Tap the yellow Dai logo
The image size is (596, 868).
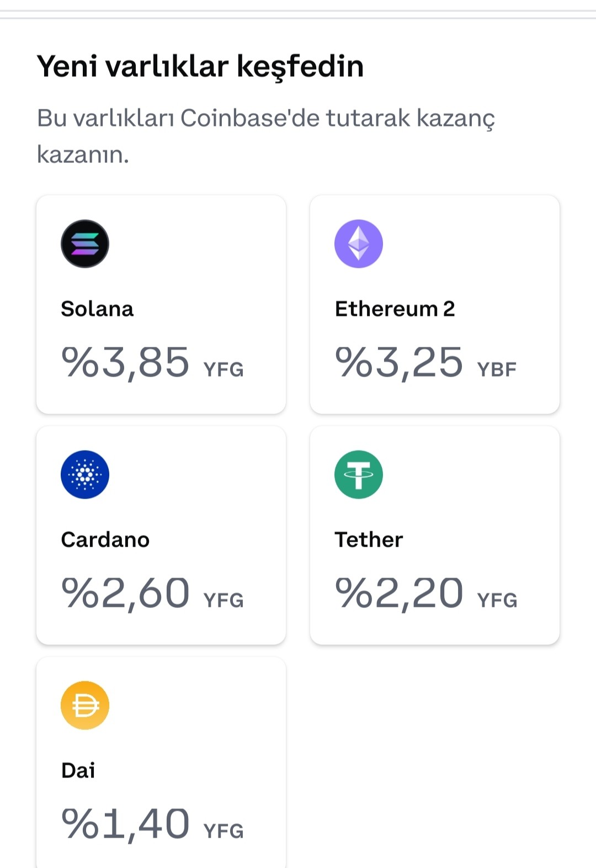pyautogui.click(x=85, y=706)
